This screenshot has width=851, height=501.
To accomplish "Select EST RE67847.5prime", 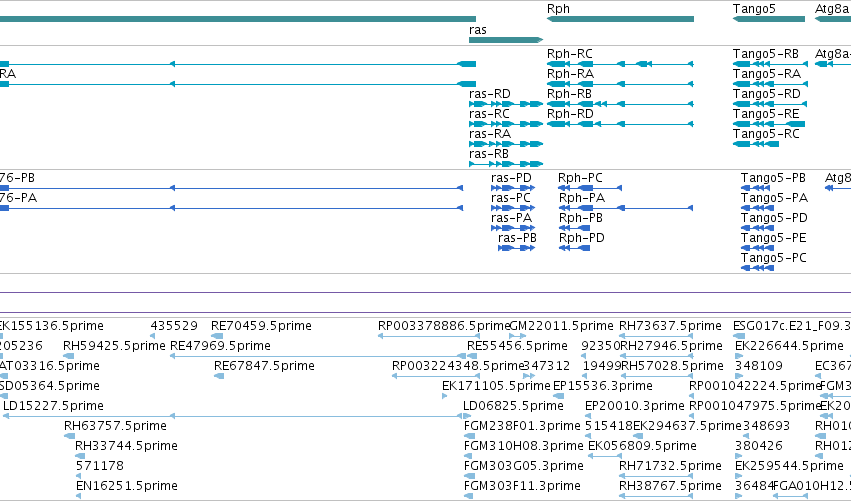I will pyautogui.click(x=264, y=366).
